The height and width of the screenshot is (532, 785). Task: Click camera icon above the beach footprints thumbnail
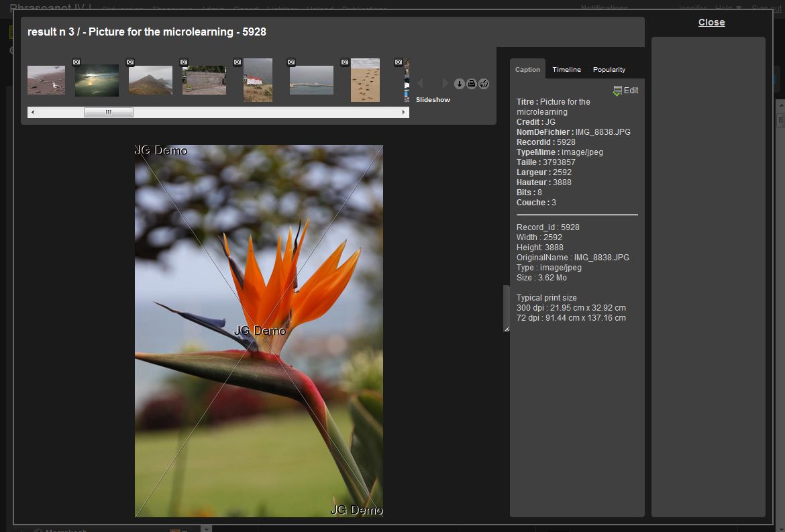(345, 62)
